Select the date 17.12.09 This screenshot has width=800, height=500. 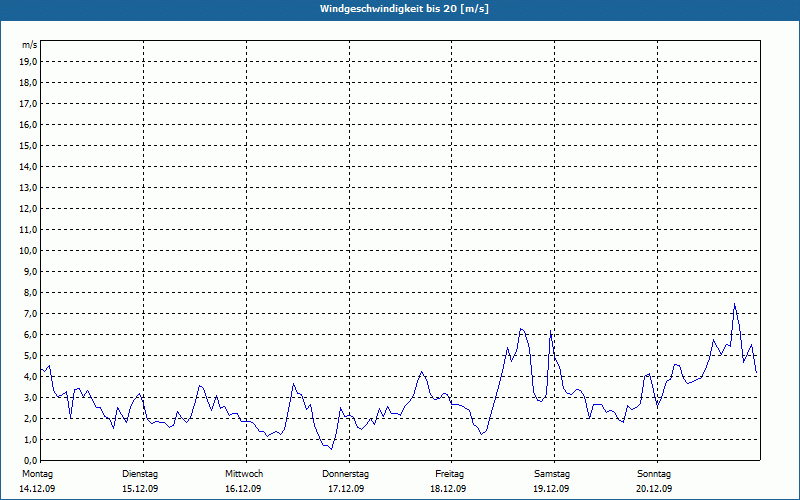346,489
